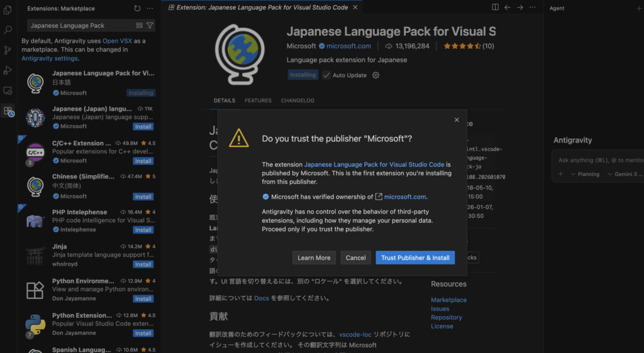The image size is (644, 353).
Task: Open the Run and Debug view
Action: [x=8, y=70]
